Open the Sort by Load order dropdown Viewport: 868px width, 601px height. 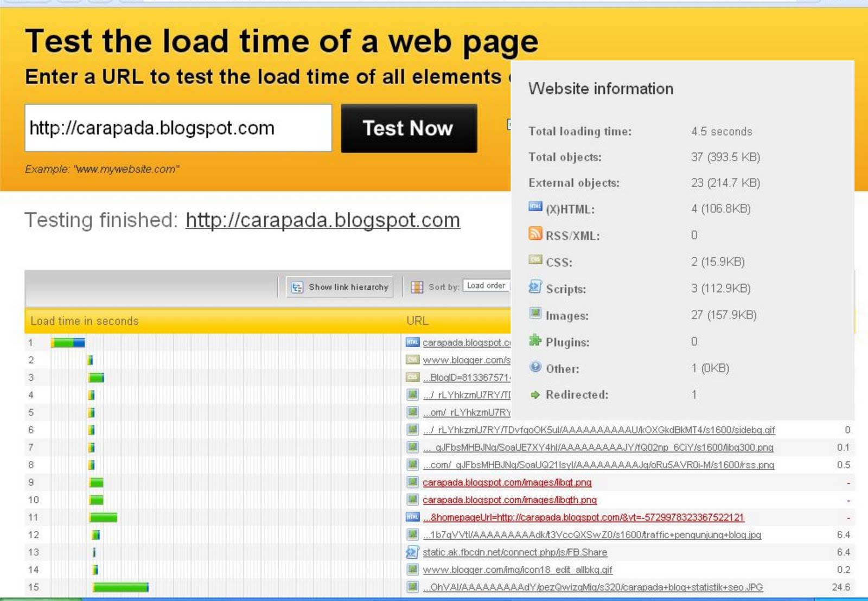[x=487, y=286]
